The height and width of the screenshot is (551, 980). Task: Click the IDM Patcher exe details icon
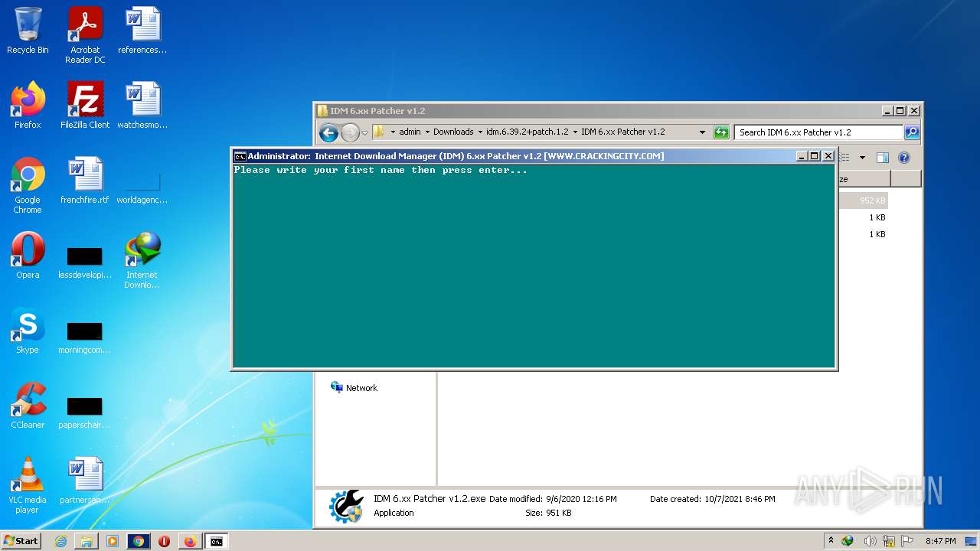(x=346, y=506)
